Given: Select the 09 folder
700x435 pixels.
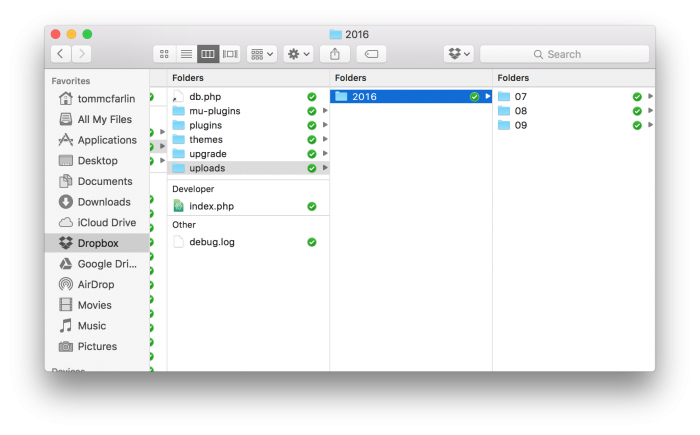Looking at the screenshot, I should click(574, 125).
